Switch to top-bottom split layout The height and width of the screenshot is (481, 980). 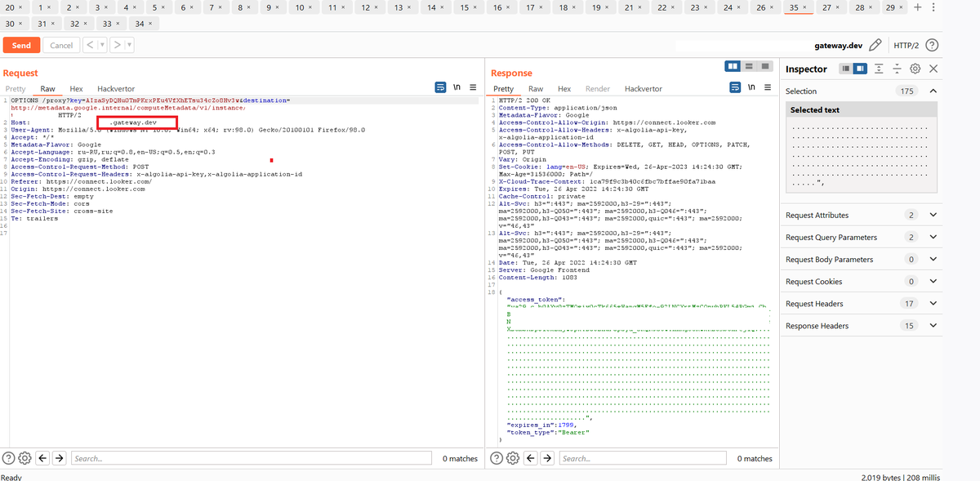click(x=749, y=66)
